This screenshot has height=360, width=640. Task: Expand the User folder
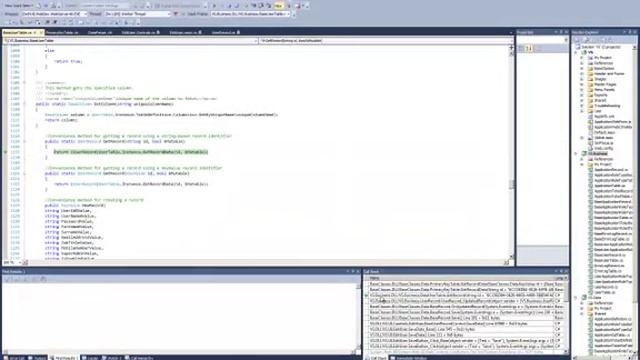tap(582, 111)
